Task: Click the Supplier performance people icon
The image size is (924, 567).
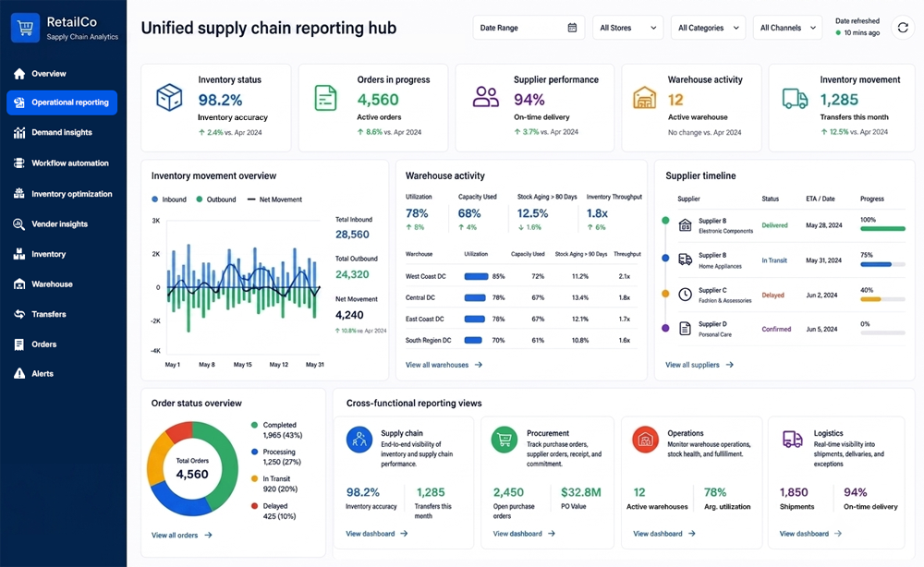Action: [x=486, y=97]
